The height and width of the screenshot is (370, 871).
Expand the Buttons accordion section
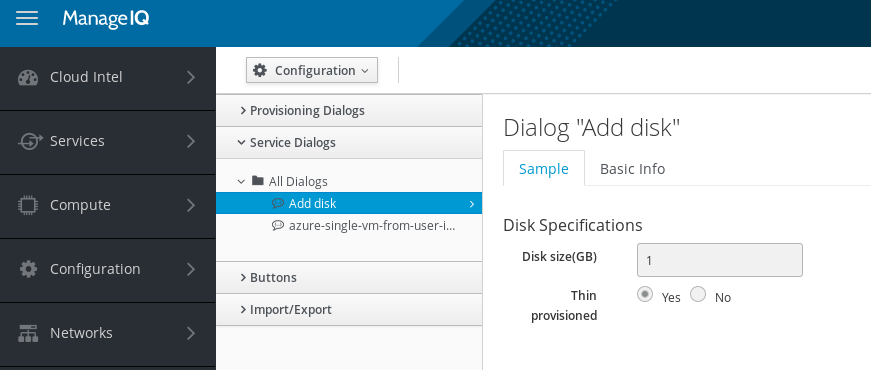point(349,277)
